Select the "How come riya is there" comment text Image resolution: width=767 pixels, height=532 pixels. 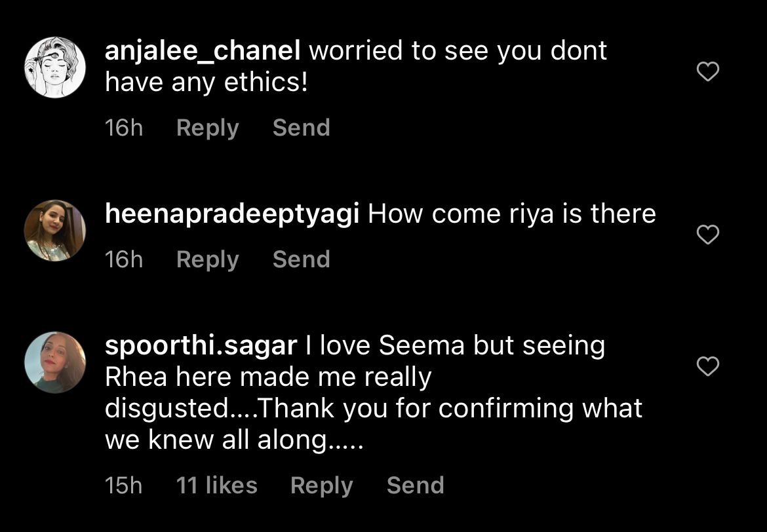point(511,214)
